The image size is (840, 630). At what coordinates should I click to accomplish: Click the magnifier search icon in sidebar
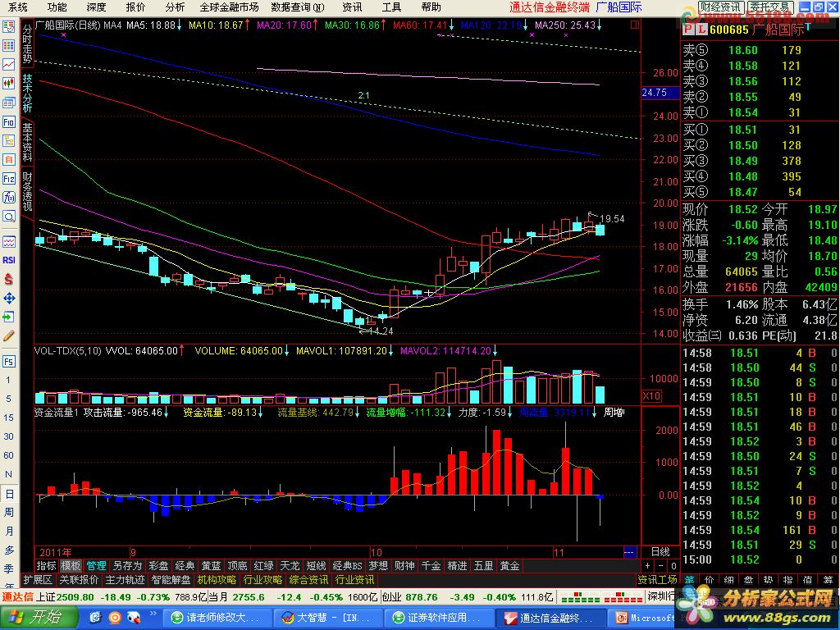pos(8,217)
